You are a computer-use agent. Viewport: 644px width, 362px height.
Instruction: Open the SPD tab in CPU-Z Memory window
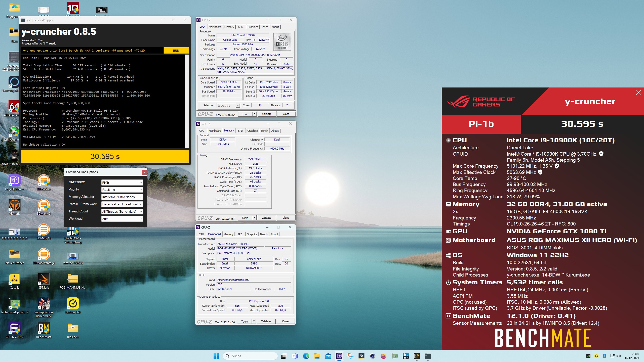click(240, 131)
